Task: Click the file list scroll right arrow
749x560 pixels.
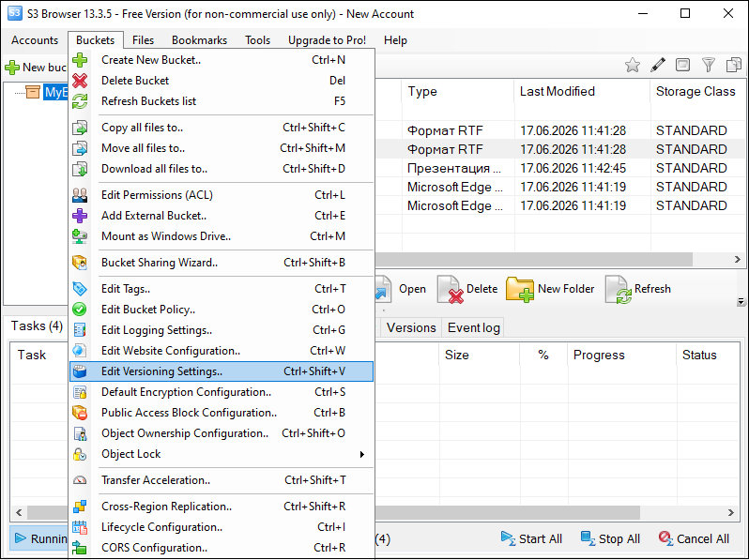Action: pyautogui.click(x=738, y=260)
